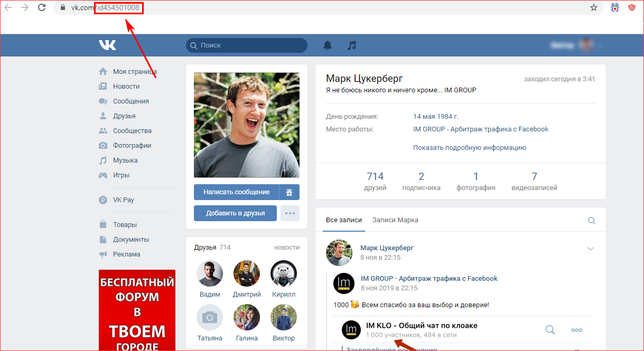Click the VK logo in header
This screenshot has height=351, width=644.
click(107, 45)
